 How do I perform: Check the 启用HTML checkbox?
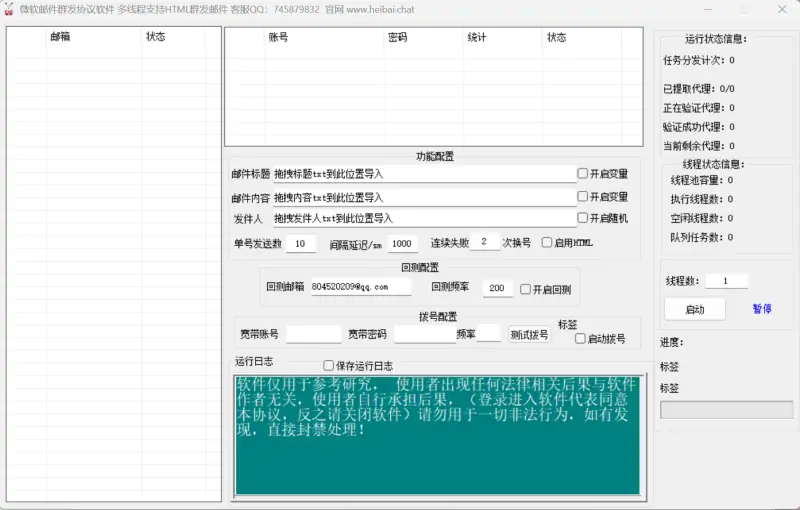[547, 242]
